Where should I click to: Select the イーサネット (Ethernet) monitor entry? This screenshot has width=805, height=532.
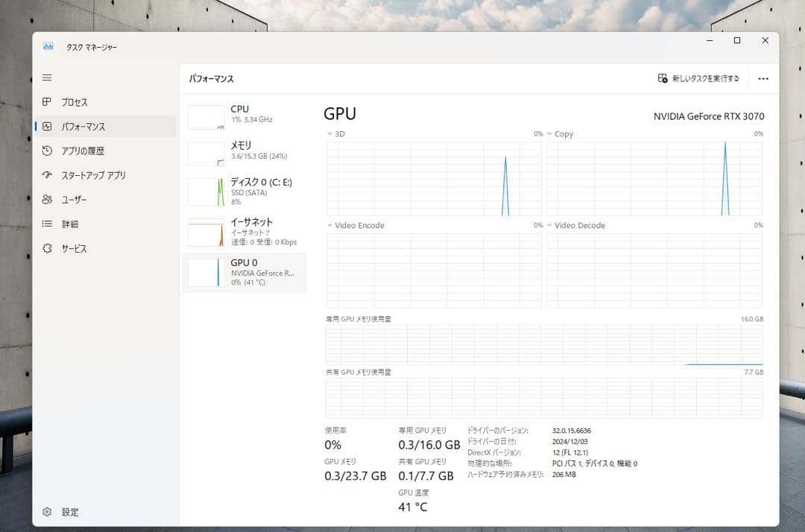tap(206, 231)
